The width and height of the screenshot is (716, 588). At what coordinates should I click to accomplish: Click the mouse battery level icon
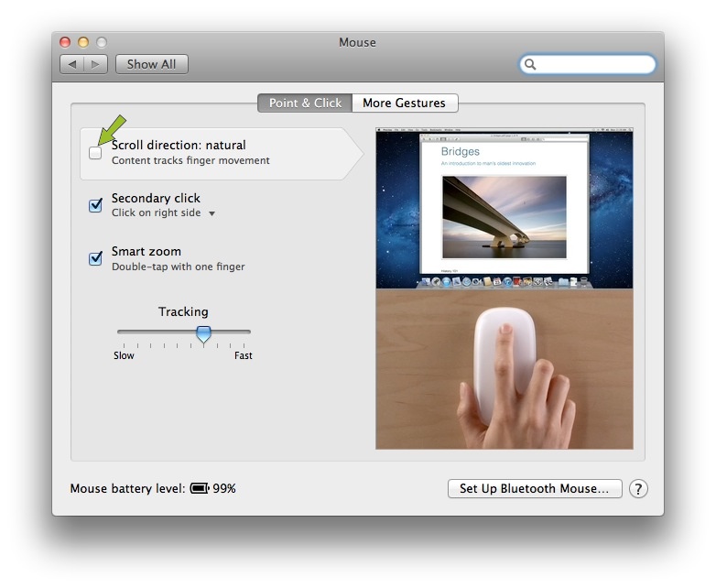tap(200, 488)
